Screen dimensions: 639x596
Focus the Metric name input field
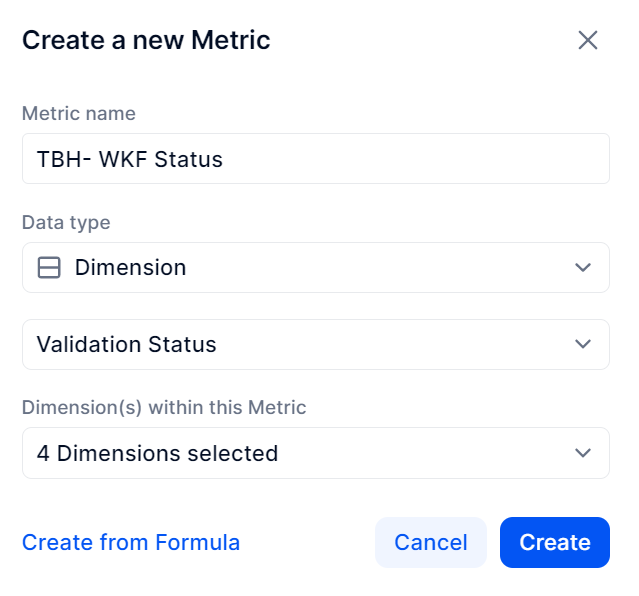pos(316,159)
